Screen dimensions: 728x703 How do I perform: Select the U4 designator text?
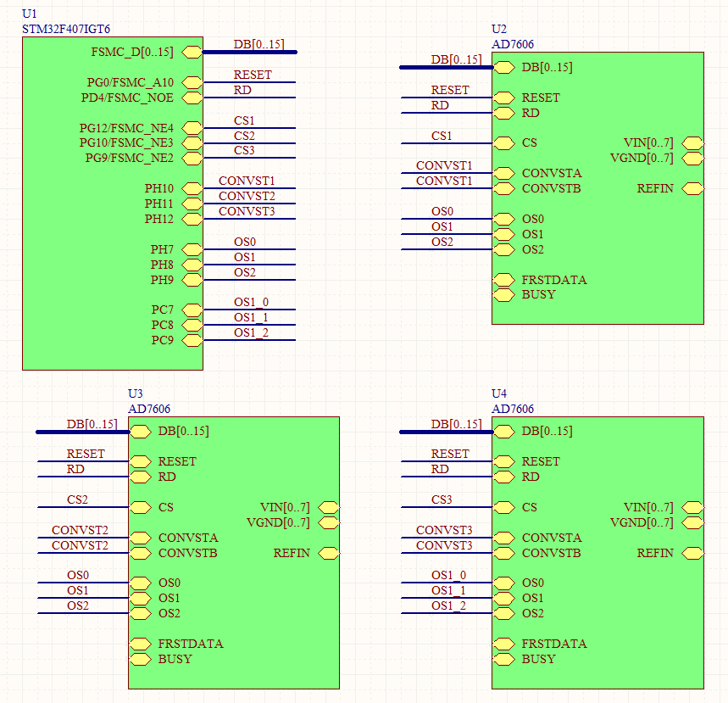[x=499, y=393]
